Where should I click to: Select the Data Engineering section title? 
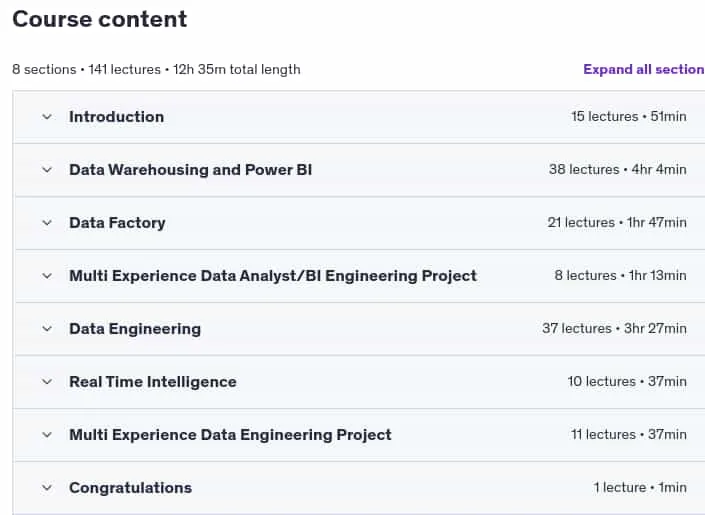[x=135, y=329]
